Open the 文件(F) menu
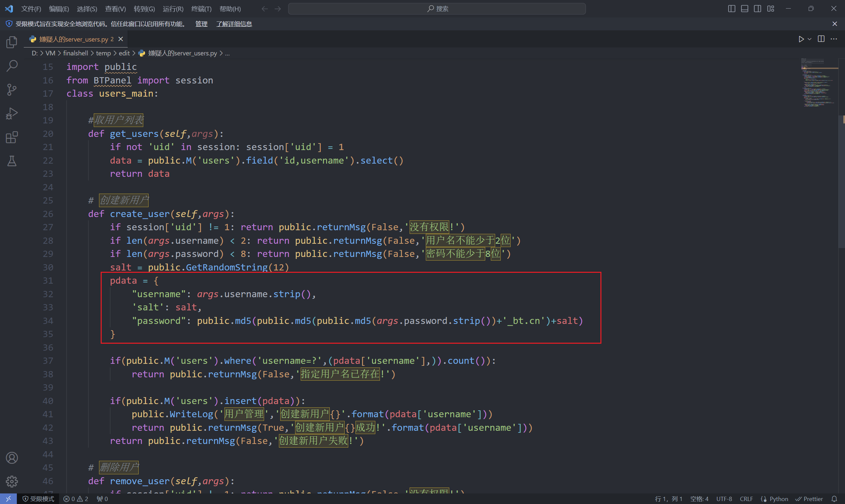 [x=31, y=9]
